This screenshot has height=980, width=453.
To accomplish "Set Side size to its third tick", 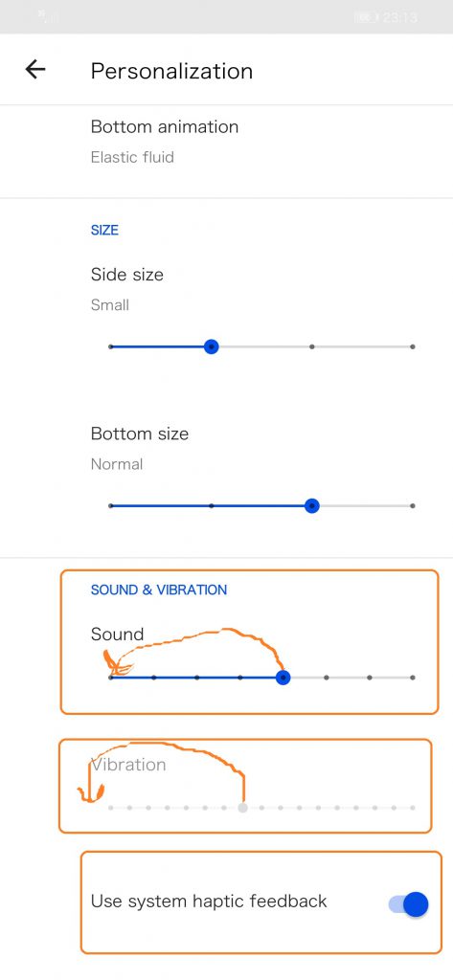I will tap(312, 346).
